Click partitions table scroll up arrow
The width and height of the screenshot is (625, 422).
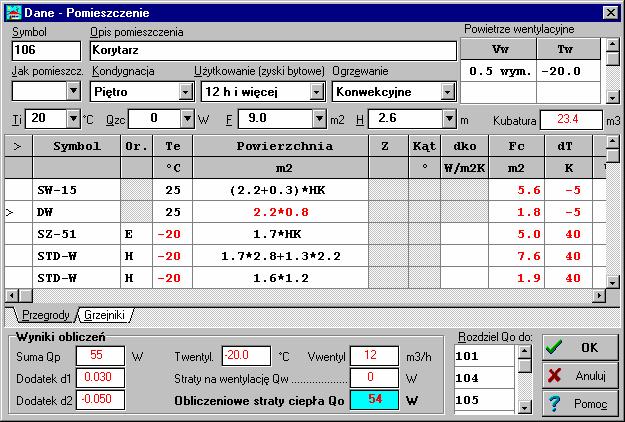click(x=613, y=142)
